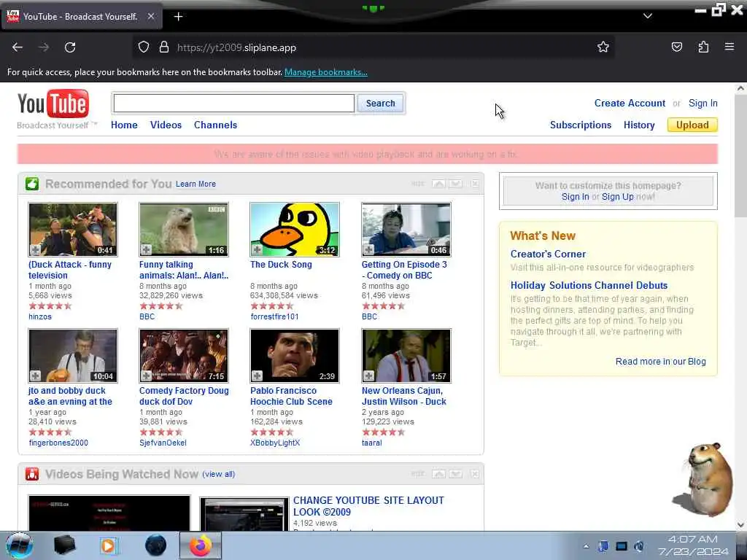Screen dimensions: 747x560
Task: Click the Search button
Action: (380, 103)
